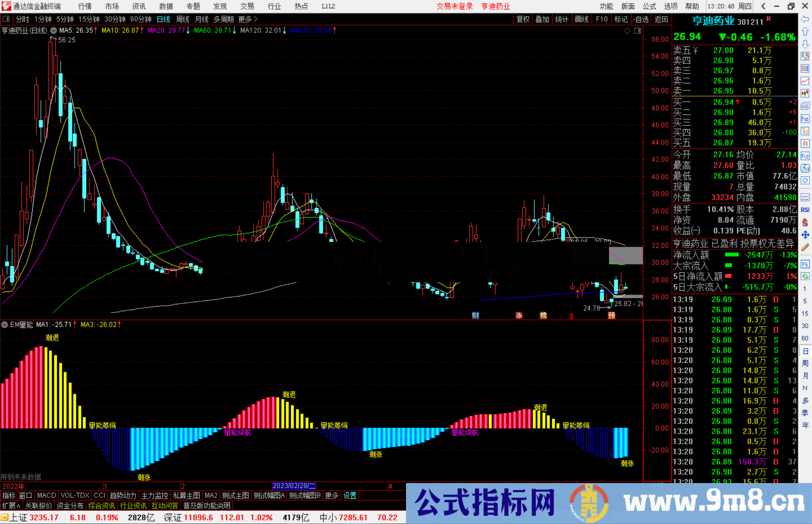Click the green refresh icon in sidebar
Viewport: 812px width, 524px height.
click(x=805, y=276)
